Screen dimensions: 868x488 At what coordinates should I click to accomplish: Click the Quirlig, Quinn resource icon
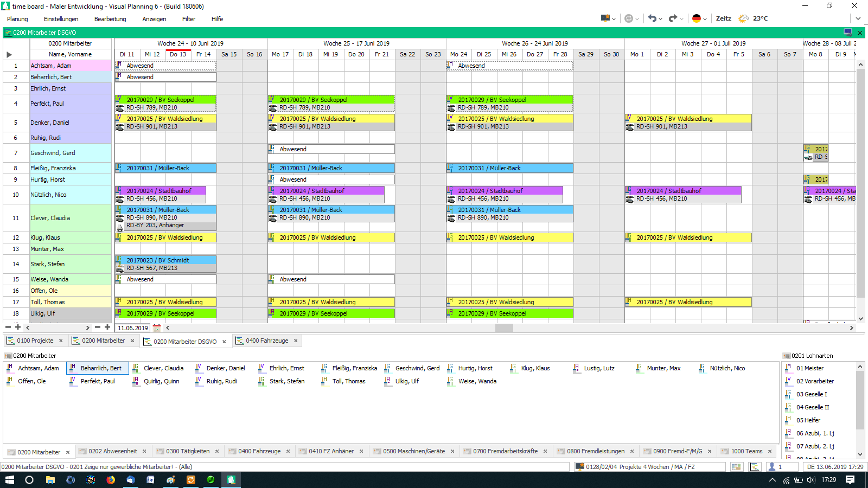click(x=136, y=381)
